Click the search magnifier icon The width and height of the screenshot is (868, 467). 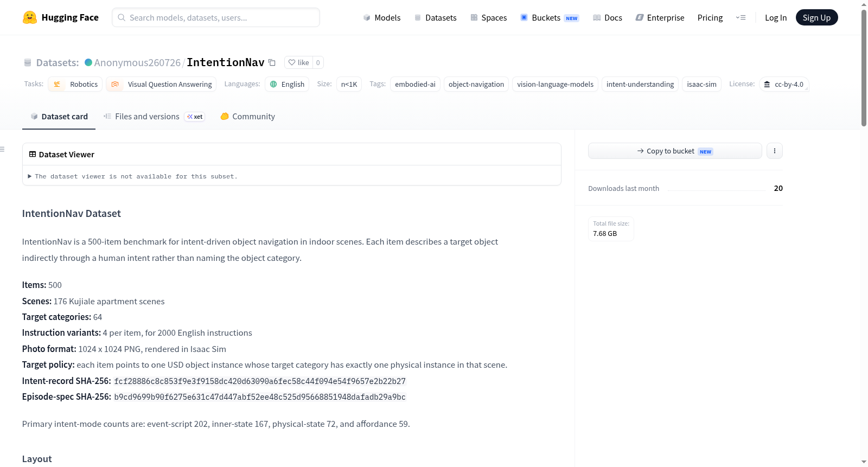point(122,17)
